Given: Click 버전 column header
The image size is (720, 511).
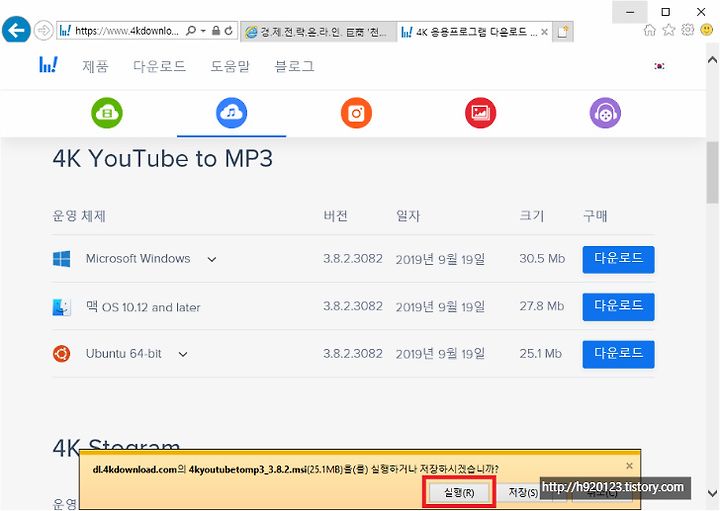Looking at the screenshot, I should click(335, 216).
